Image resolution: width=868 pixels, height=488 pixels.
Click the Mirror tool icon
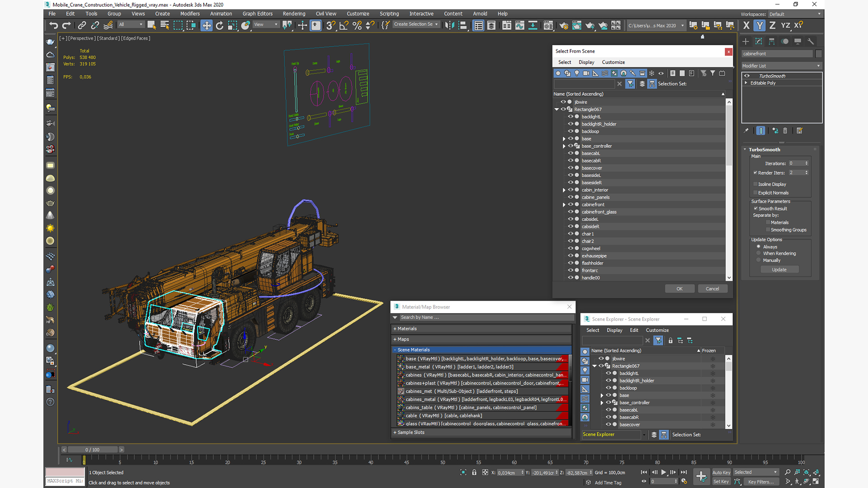[449, 25]
